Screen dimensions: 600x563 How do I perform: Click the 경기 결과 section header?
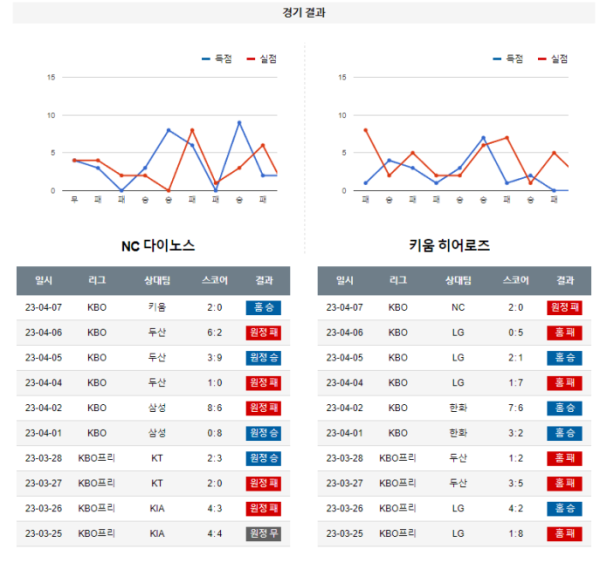303,13
